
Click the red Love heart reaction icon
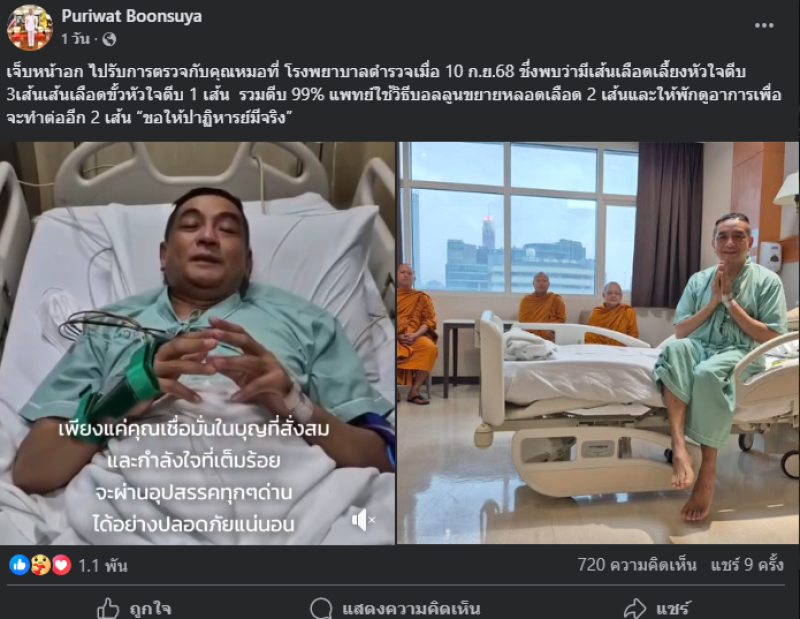click(62, 565)
